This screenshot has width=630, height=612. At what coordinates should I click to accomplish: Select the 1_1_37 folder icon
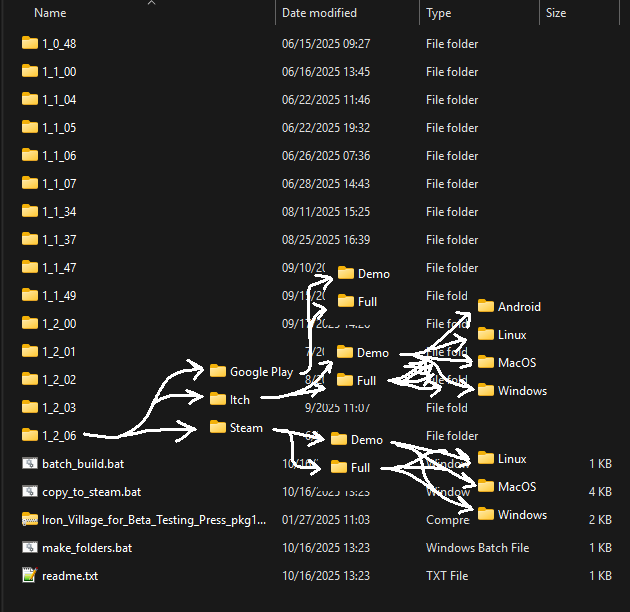tap(30, 239)
